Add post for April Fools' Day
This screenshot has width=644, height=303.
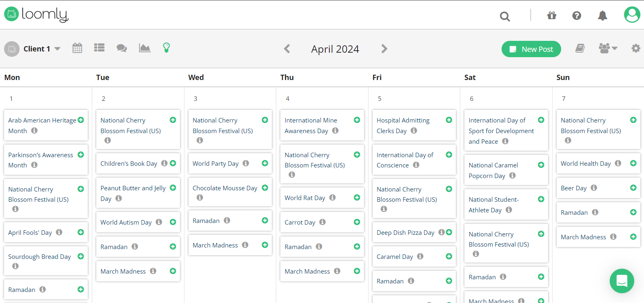81,232
